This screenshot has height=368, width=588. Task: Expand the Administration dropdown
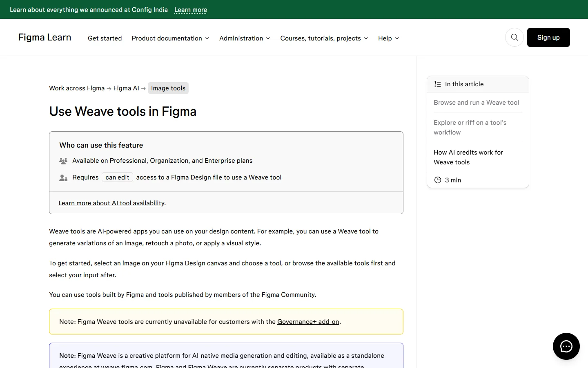(x=245, y=38)
